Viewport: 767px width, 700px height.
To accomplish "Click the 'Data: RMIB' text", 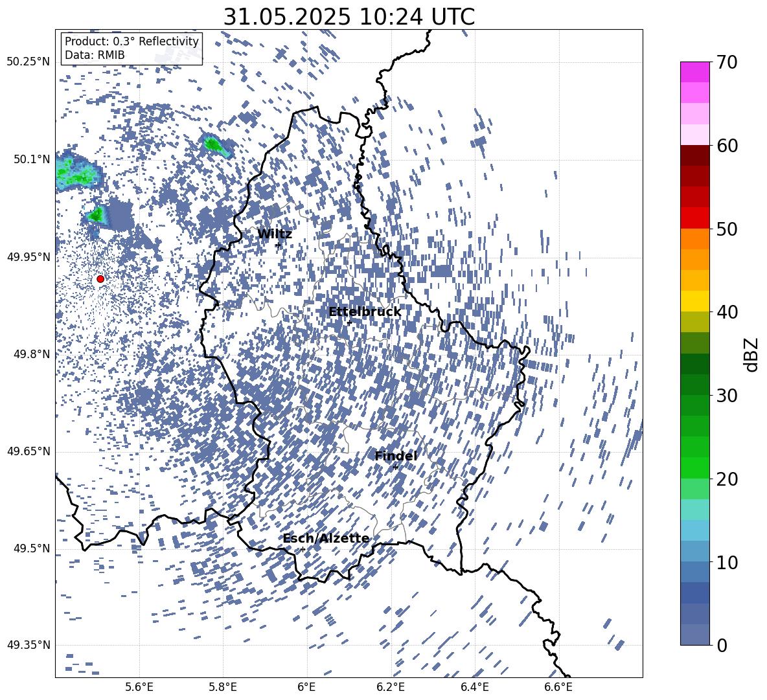I will (95, 55).
